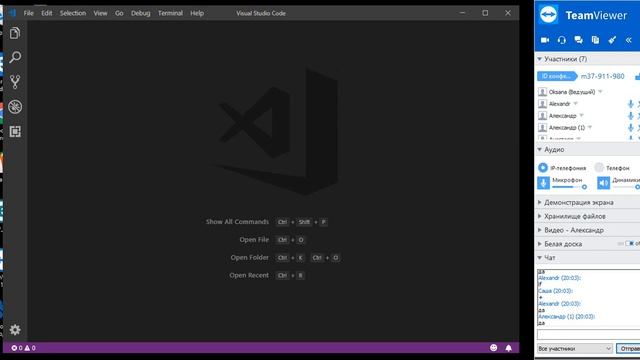Open the Все участники recipient dropdown
This screenshot has width=640, height=360.
click(575, 349)
